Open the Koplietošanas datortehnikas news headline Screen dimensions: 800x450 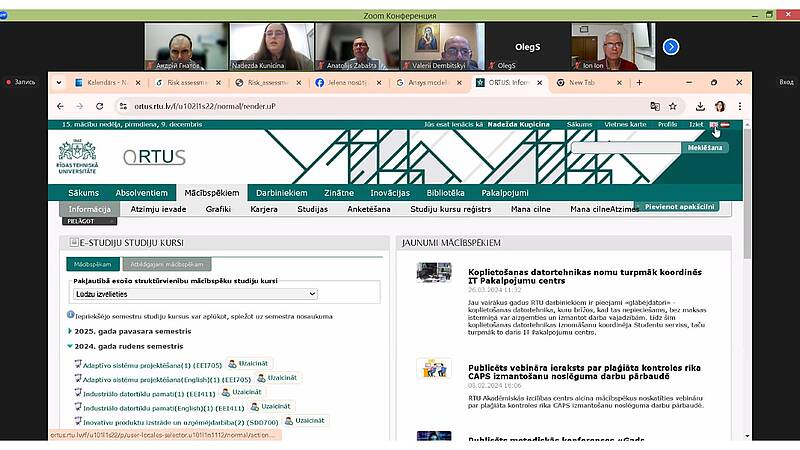tap(585, 277)
